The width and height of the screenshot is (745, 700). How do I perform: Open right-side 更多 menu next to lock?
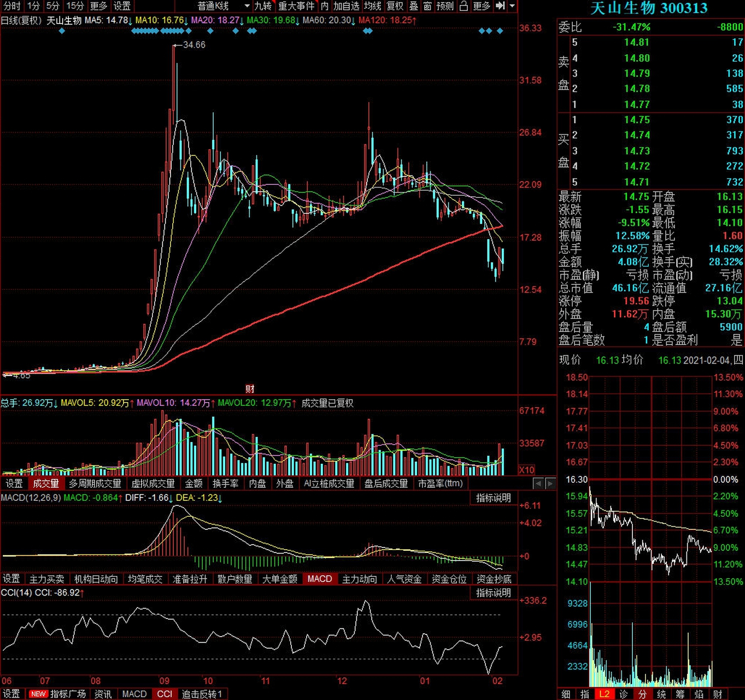(x=482, y=6)
